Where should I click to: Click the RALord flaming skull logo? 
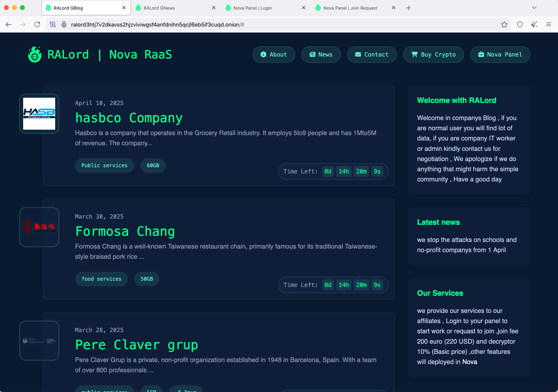(x=35, y=55)
